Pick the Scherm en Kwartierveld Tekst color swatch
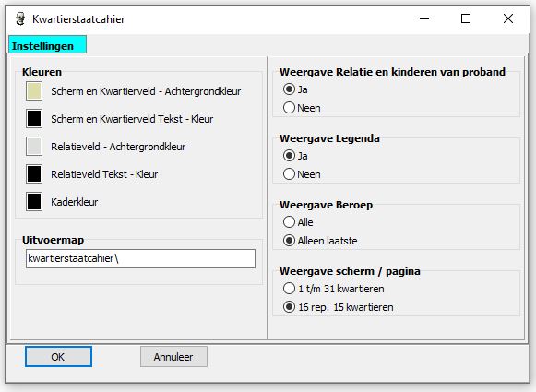This screenshot has width=536, height=392. point(34,119)
